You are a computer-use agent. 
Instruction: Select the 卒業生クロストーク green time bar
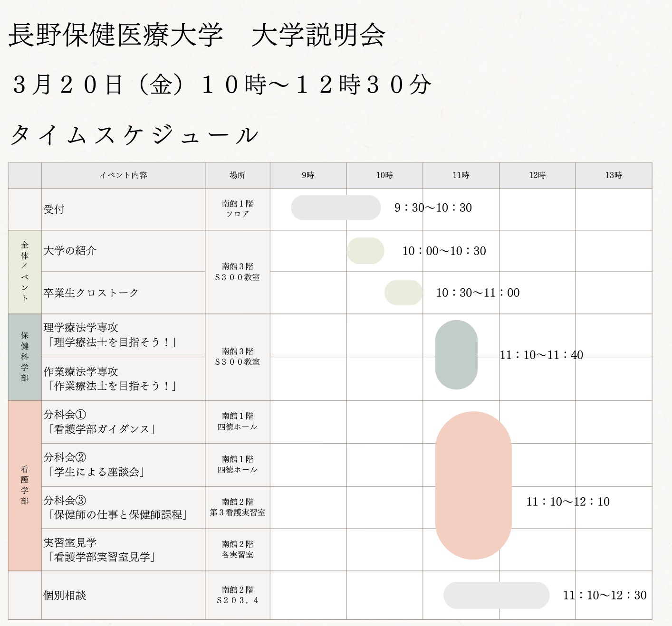pos(403,293)
